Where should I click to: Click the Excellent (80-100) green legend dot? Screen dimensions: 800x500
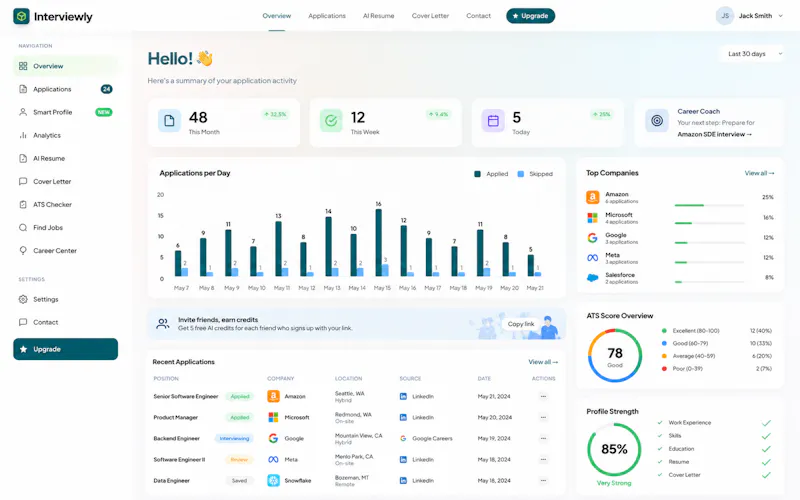pos(664,331)
